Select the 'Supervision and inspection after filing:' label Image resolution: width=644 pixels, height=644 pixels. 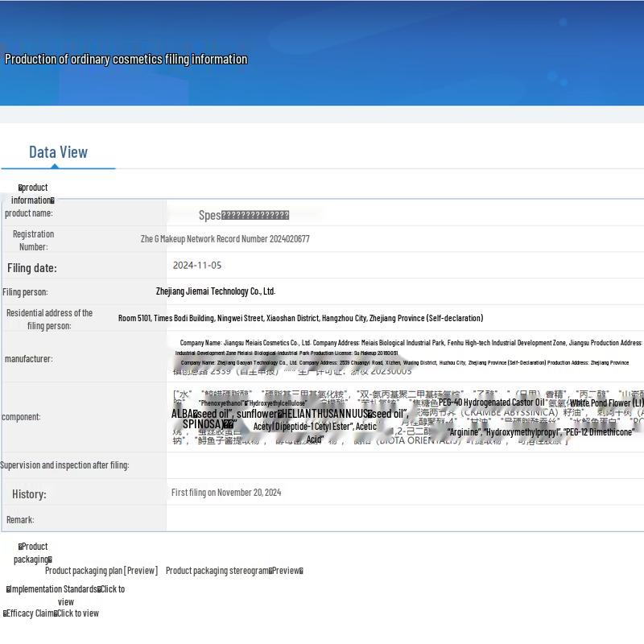coord(64,465)
